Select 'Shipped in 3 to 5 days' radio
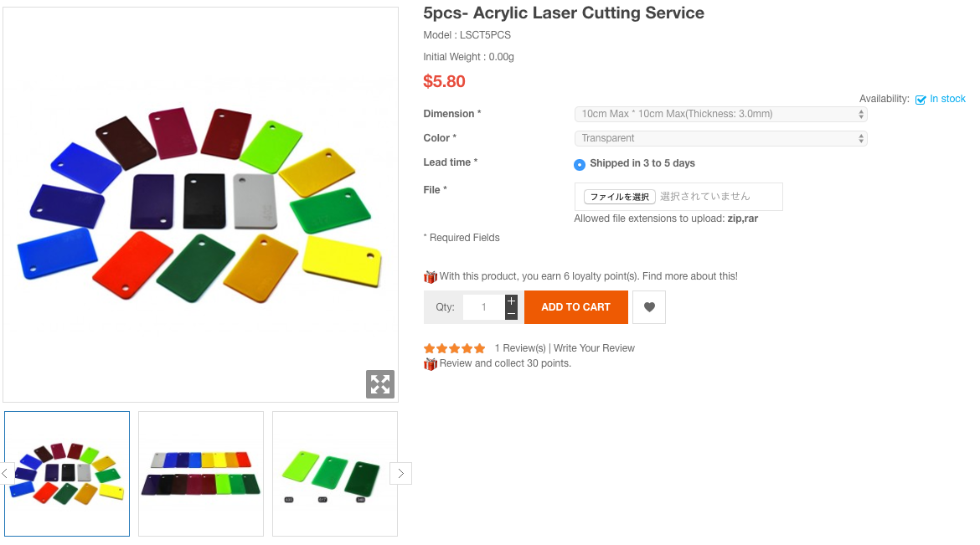980x545 pixels. tap(580, 164)
